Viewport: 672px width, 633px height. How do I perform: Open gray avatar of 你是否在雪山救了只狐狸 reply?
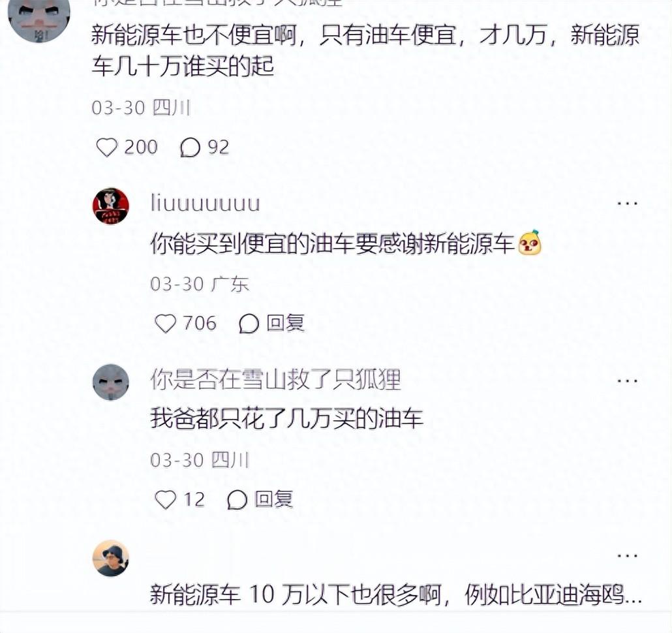tap(111, 382)
